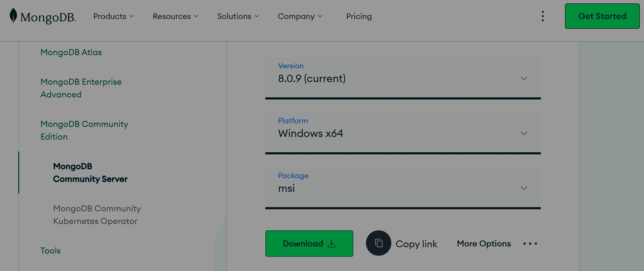Open MongoDB Atlas sidebar link
644x271 pixels.
pos(71,52)
